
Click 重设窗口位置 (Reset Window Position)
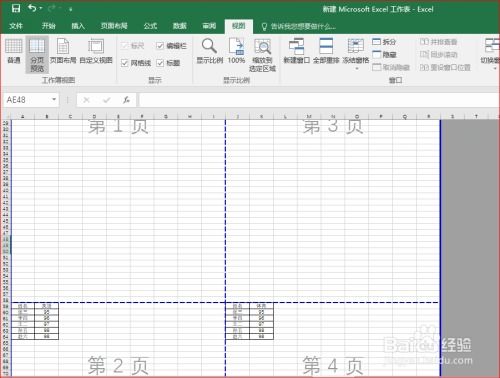pos(445,67)
